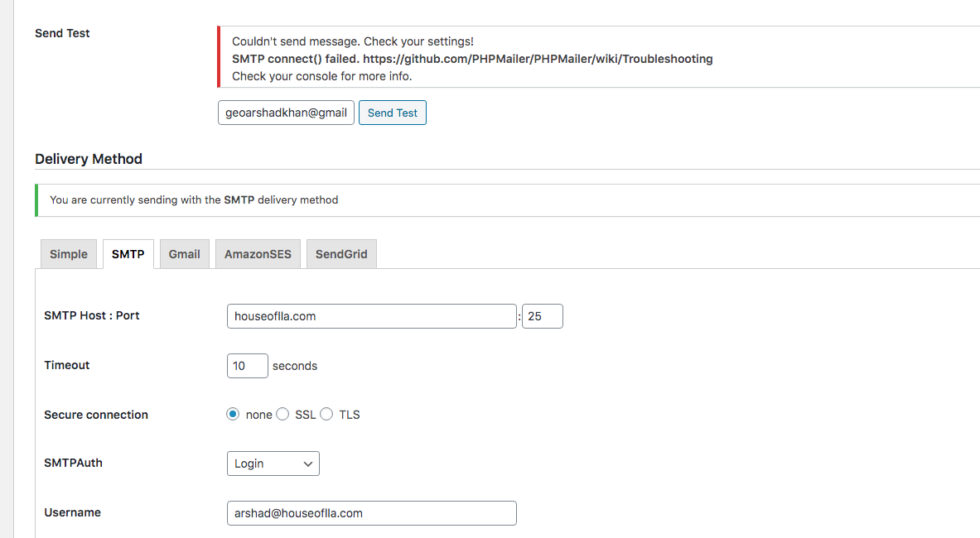
Task: Click the SMTP delivery method status notice
Action: pos(194,199)
